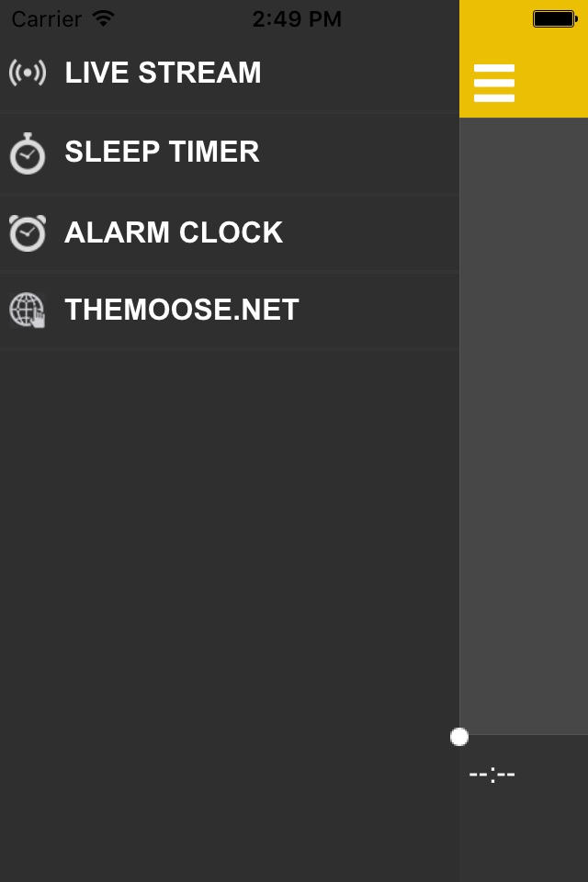Choose ALARM CLOCK from the side menu
588x882 pixels.
[174, 232]
